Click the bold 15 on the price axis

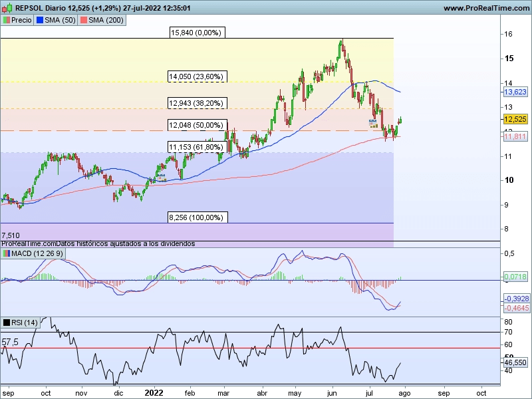509,59
